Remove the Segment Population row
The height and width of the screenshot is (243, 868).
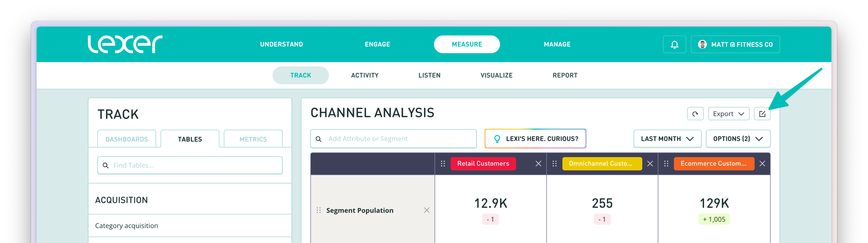pyautogui.click(x=427, y=210)
